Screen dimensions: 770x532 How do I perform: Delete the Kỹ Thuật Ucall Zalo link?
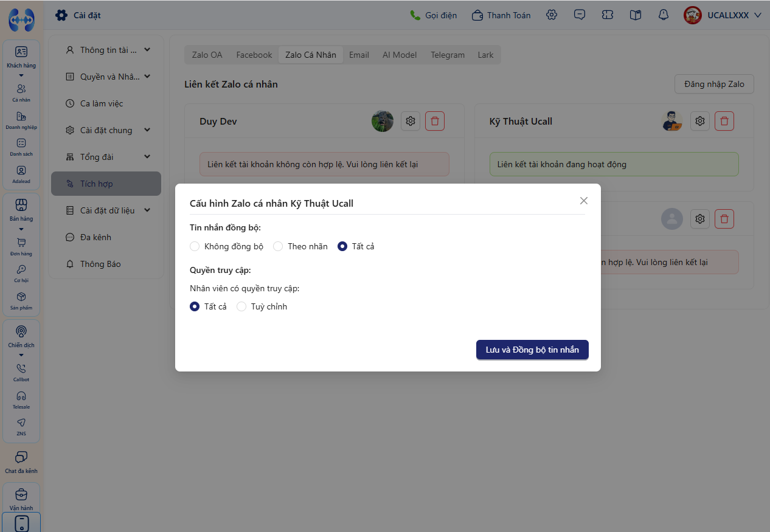724,121
